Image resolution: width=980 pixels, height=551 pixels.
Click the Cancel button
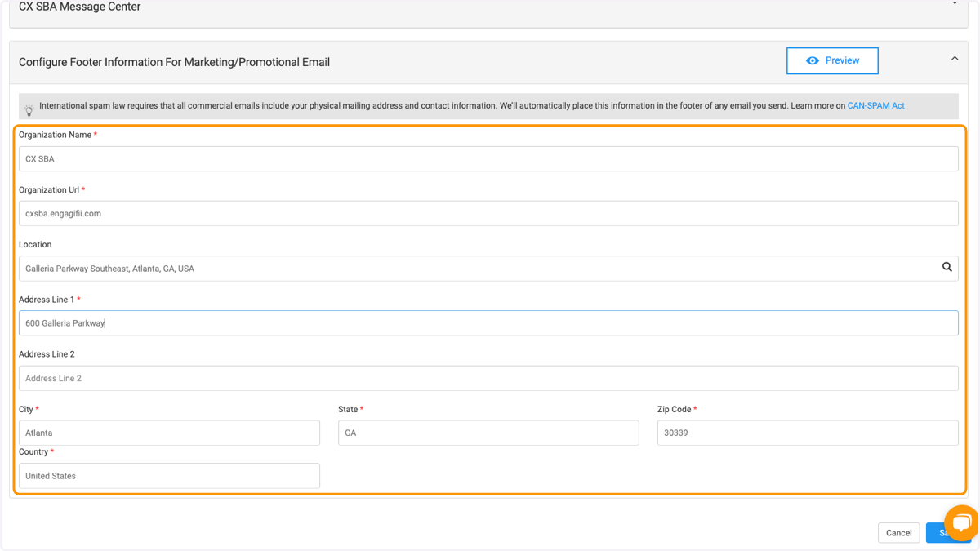click(x=898, y=533)
